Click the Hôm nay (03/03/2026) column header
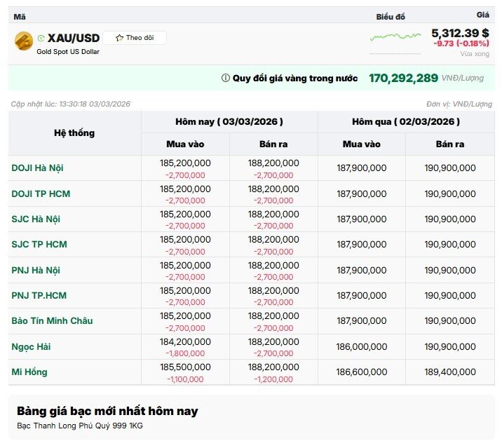The image size is (502, 448). [229, 121]
